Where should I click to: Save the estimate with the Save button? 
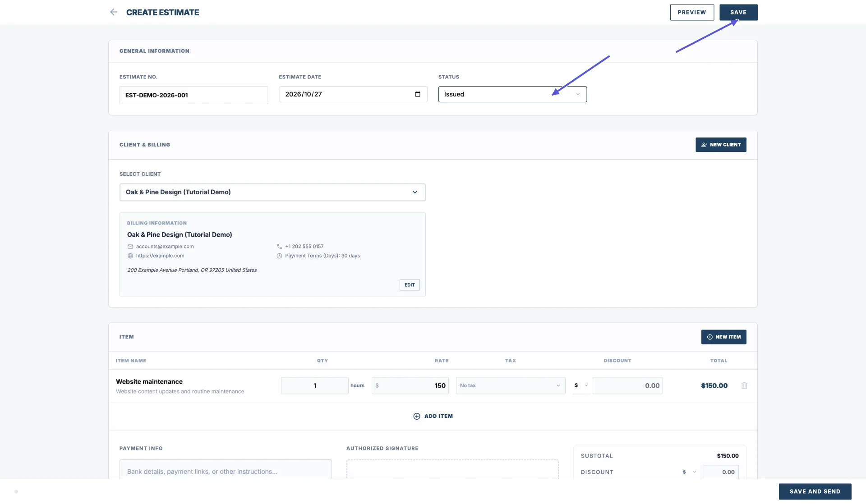pos(738,12)
